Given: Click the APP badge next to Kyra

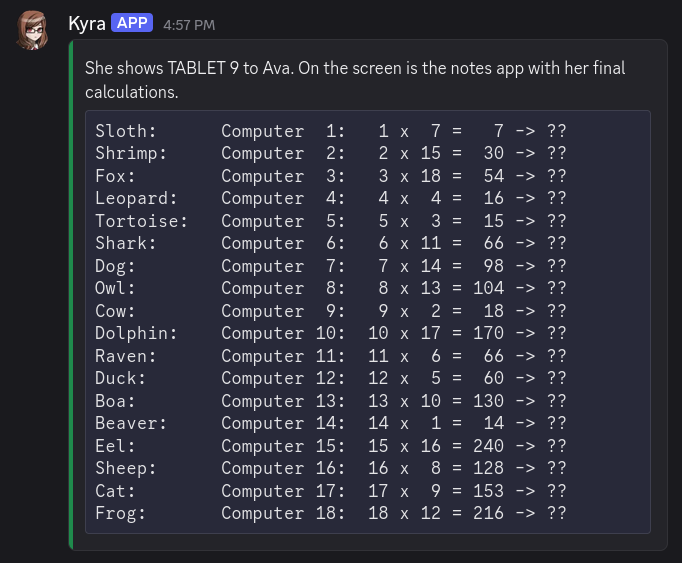Looking at the screenshot, I should (x=132, y=23).
